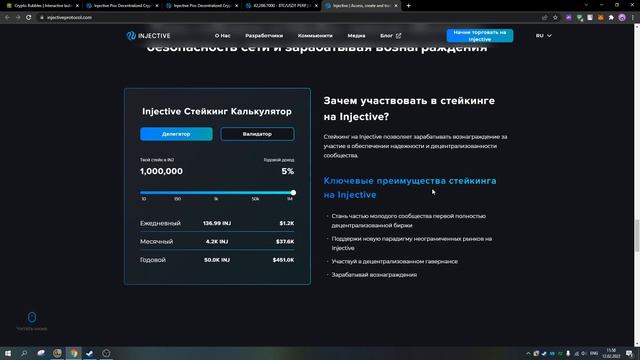Switch the ENG input language
The width and height of the screenshot is (640, 360).
point(594,353)
